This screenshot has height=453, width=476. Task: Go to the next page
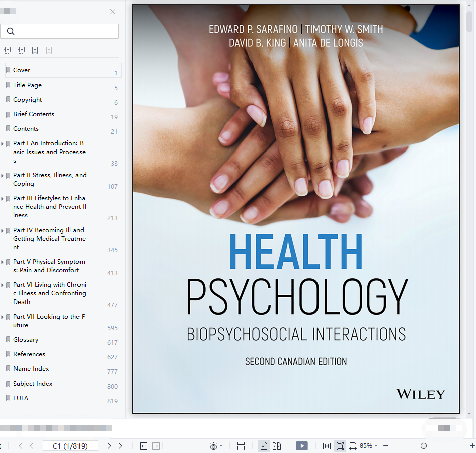[x=109, y=446]
